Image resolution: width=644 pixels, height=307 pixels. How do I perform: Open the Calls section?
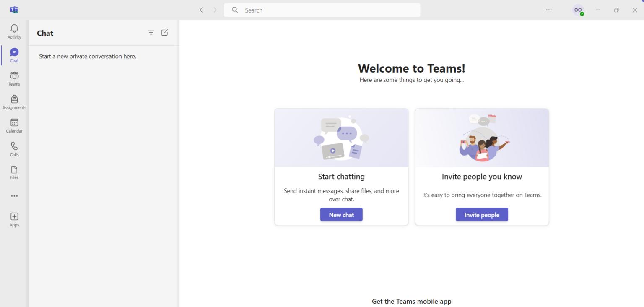coord(14,148)
